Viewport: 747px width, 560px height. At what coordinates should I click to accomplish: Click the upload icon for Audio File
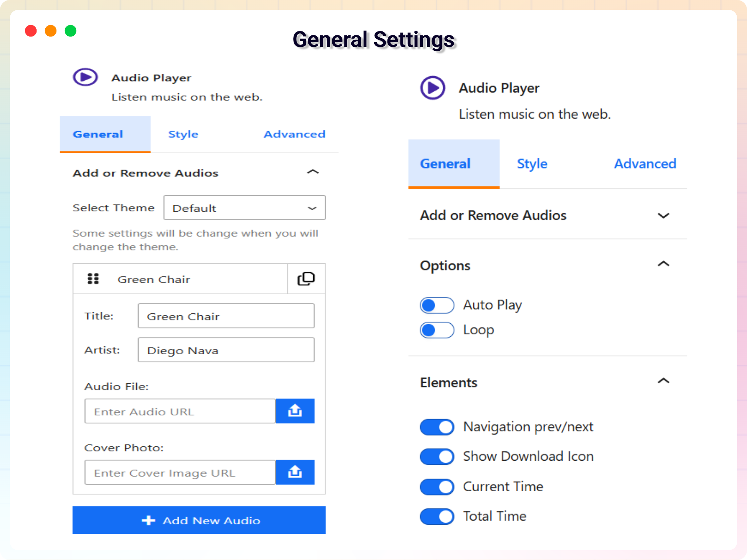[295, 411]
